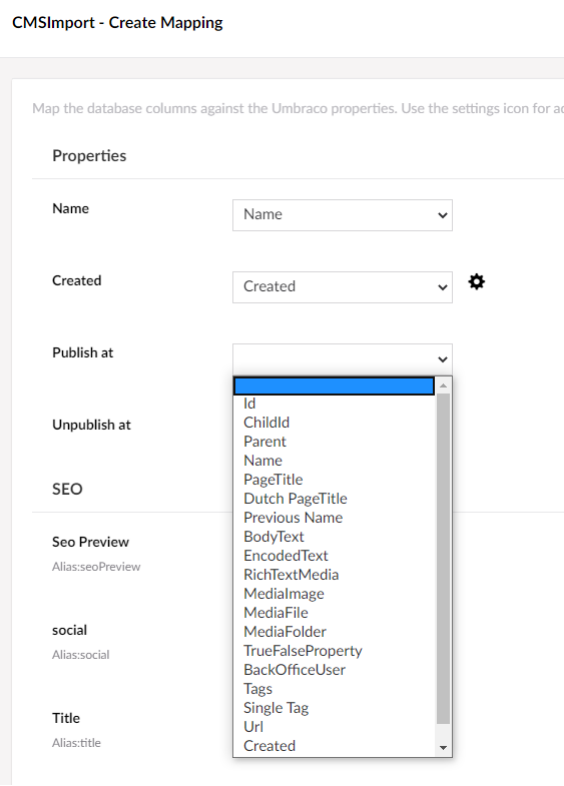The width and height of the screenshot is (564, 786).
Task: Click the Publish at label
Action: 83,353
